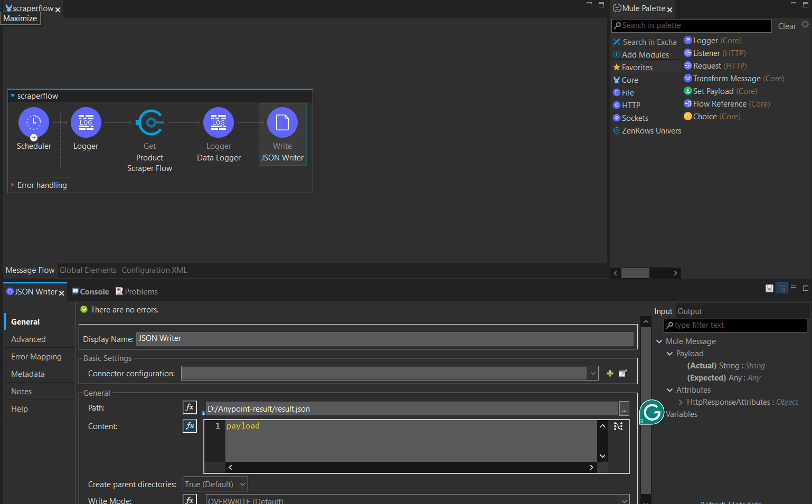This screenshot has width=812, height=504.
Task: Open the Write Mode dropdown
Action: coord(625,500)
